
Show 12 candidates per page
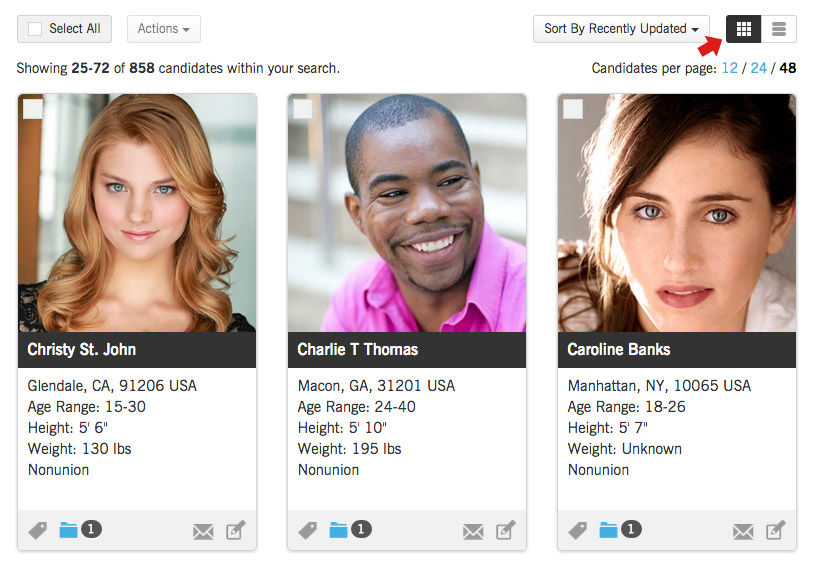click(x=729, y=68)
